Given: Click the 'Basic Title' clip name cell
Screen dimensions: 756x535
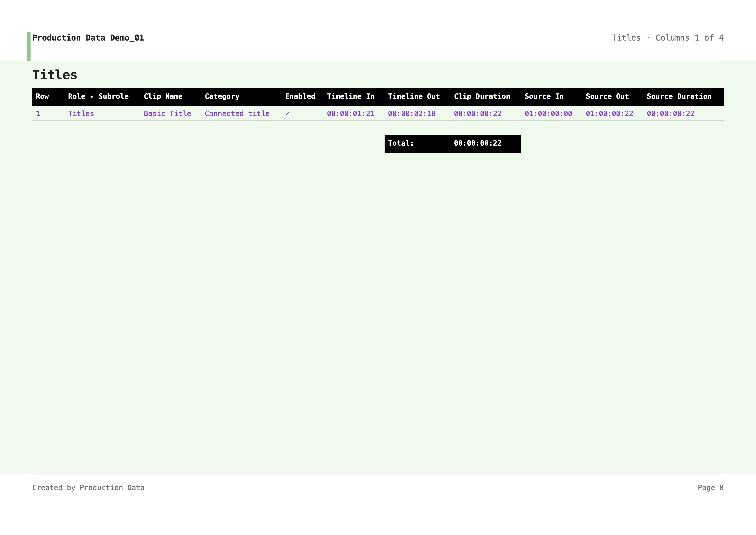Looking at the screenshot, I should pyautogui.click(x=167, y=114).
